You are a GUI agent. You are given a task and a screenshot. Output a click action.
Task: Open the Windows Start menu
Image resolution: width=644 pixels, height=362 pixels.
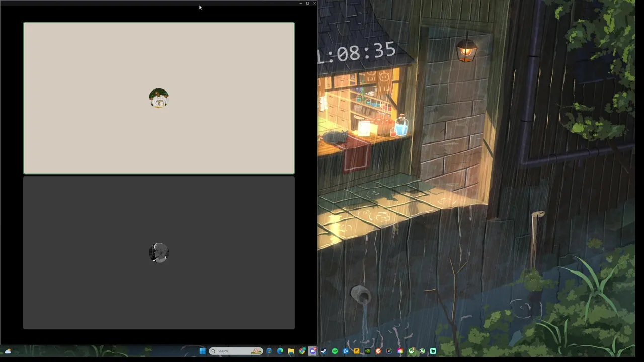(202, 351)
